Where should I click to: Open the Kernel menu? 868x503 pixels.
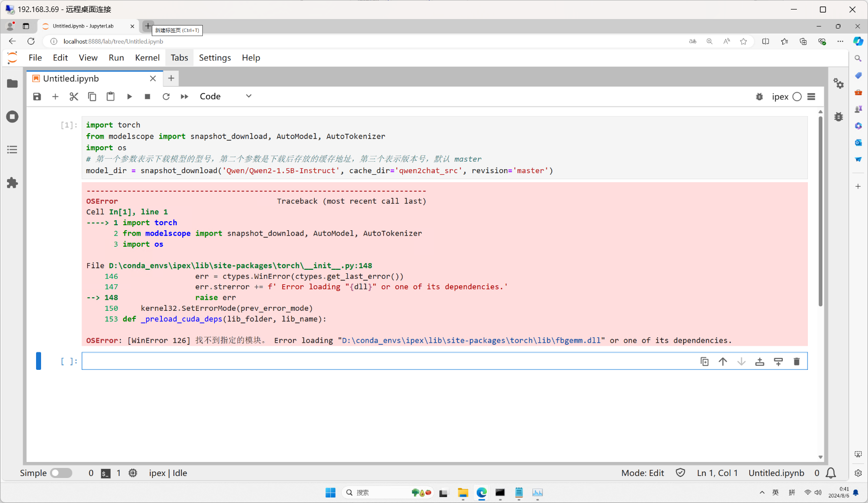147,58
